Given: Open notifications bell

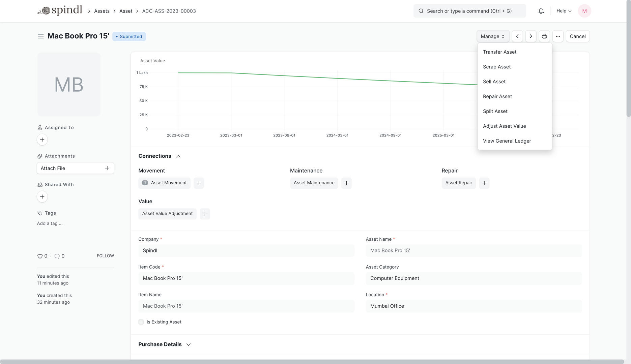Looking at the screenshot, I should 541,11.
